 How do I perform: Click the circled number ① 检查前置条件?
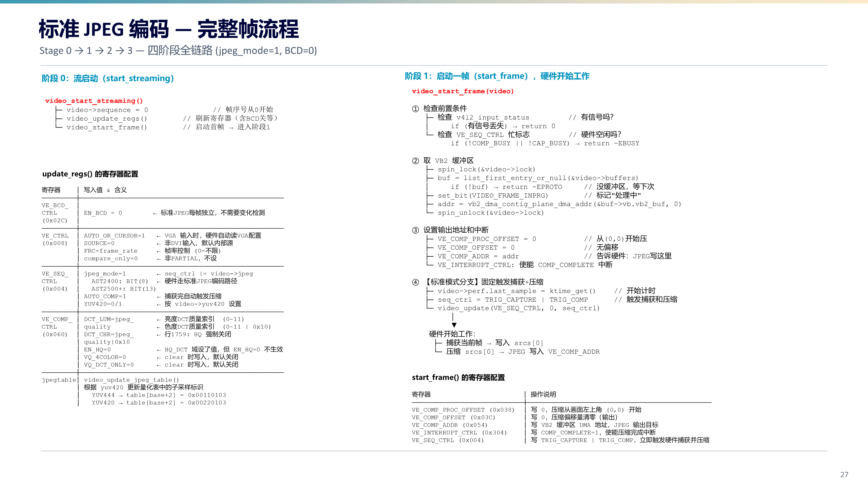416,108
